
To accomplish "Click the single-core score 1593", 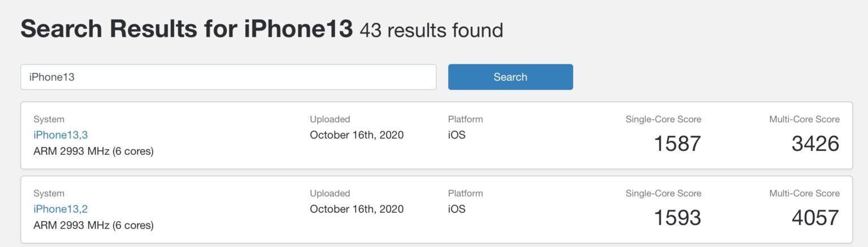I will (x=677, y=218).
